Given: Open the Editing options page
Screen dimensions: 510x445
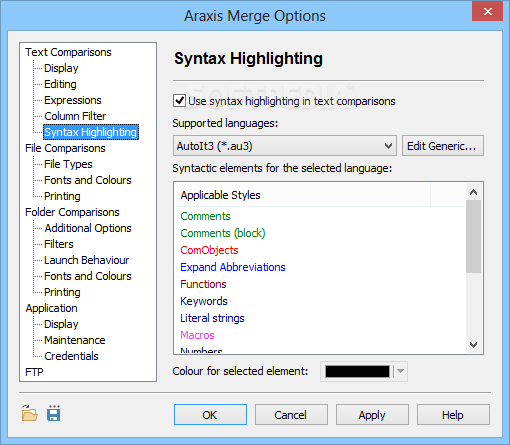Looking at the screenshot, I should 60,84.
